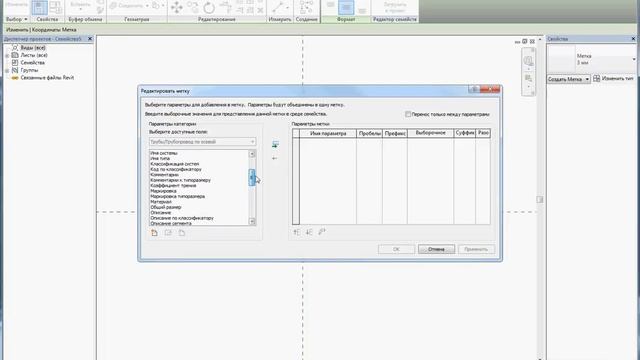This screenshot has height=360, width=640.
Task: Select Имя типа in the fields list
Action: (160, 158)
